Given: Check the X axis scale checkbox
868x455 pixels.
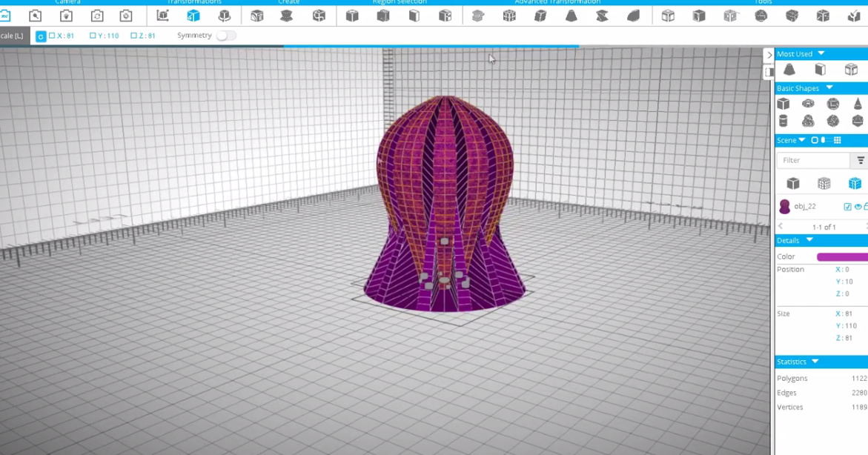Looking at the screenshot, I should pyautogui.click(x=52, y=36).
